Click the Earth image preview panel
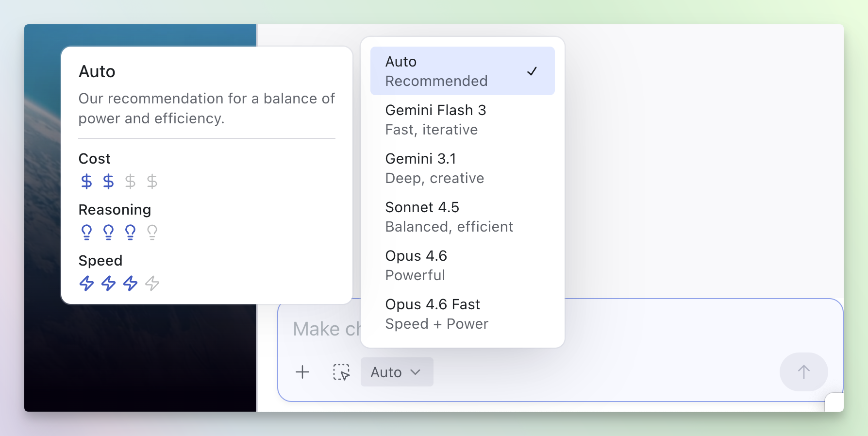This screenshot has height=436, width=868. [140, 359]
